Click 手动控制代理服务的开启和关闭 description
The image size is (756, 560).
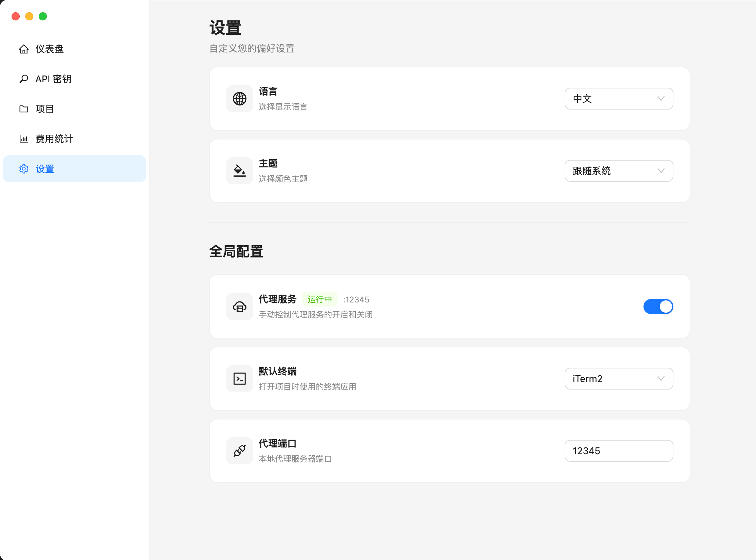[316, 315]
